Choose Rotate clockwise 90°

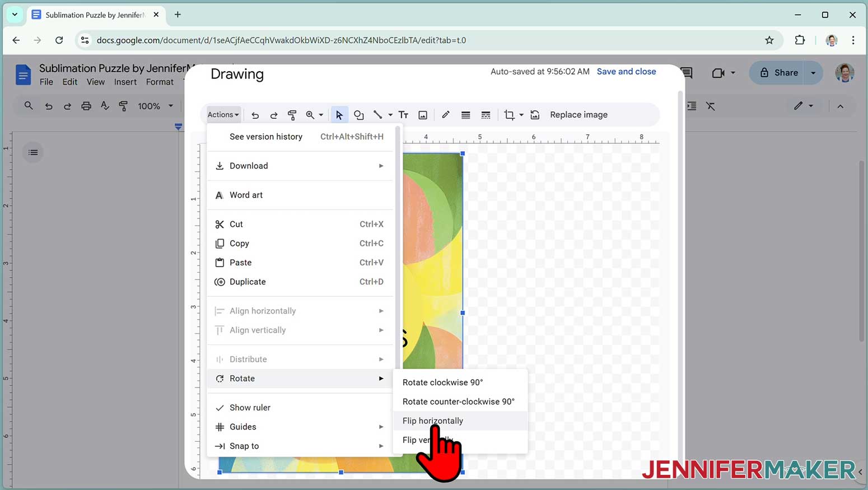tap(460, 382)
